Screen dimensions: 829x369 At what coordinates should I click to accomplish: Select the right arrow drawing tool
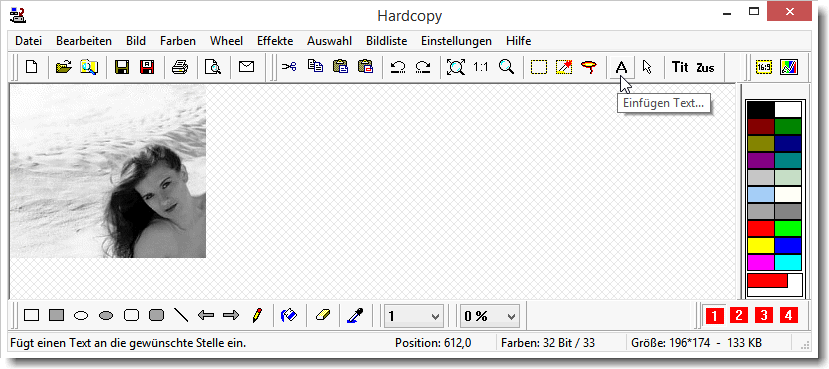point(231,316)
